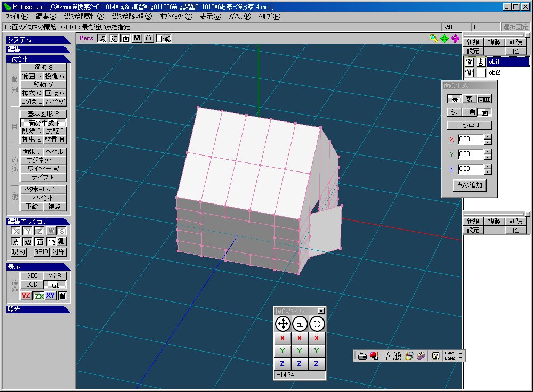Image resolution: width=533 pixels, height=392 pixels.
Task: Select the 押出 E extrude command
Action: 31,140
